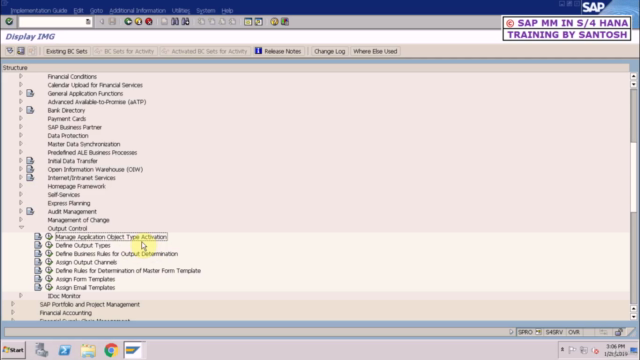Viewport: 640px width, 360px height.
Task: Click the Activated BC Sets for Activity button
Action: tap(205, 51)
